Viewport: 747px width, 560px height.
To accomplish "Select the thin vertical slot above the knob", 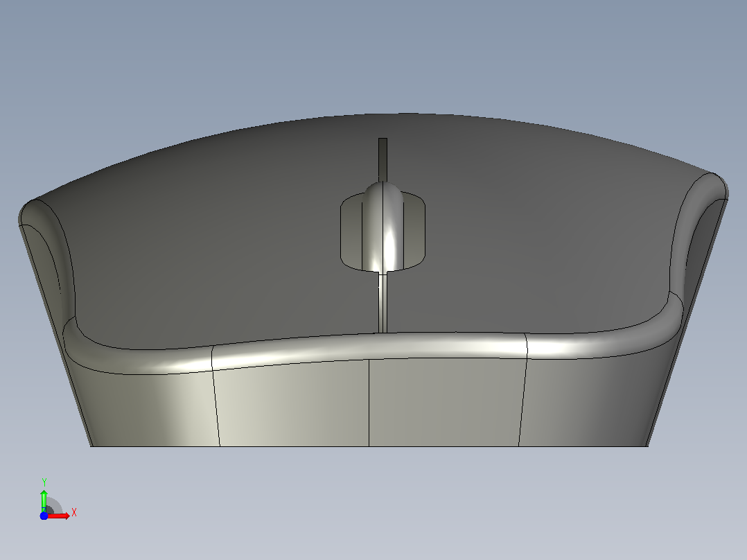I will [x=383, y=159].
